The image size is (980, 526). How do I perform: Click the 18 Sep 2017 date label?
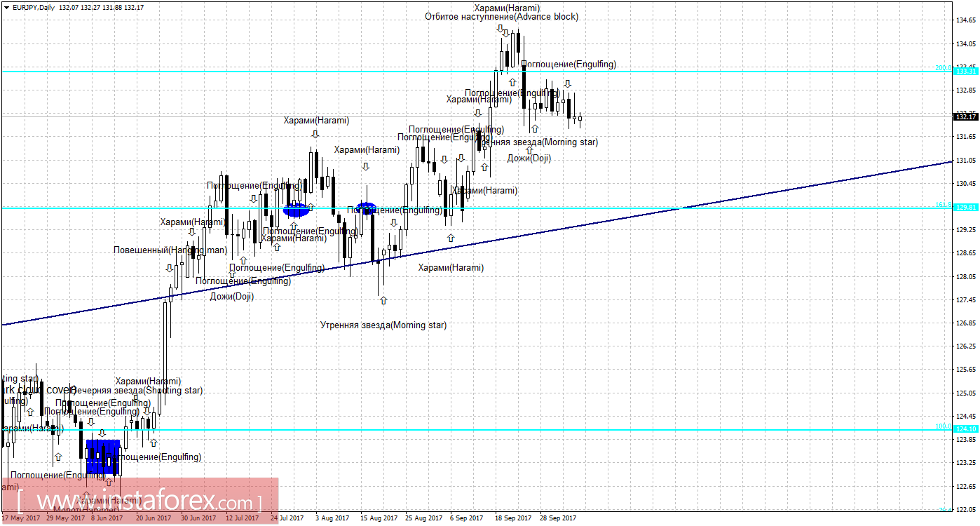(513, 518)
